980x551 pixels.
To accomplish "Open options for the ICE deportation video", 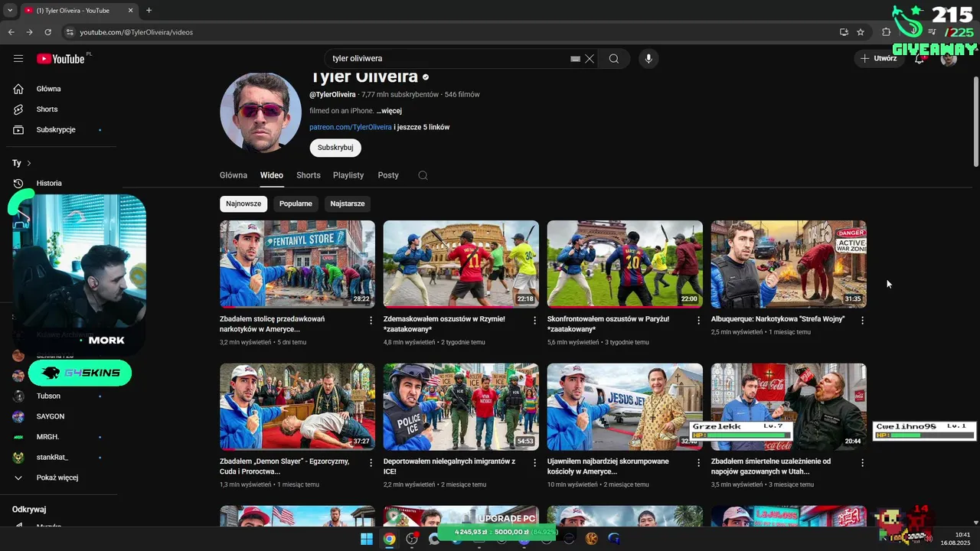I will [535, 463].
